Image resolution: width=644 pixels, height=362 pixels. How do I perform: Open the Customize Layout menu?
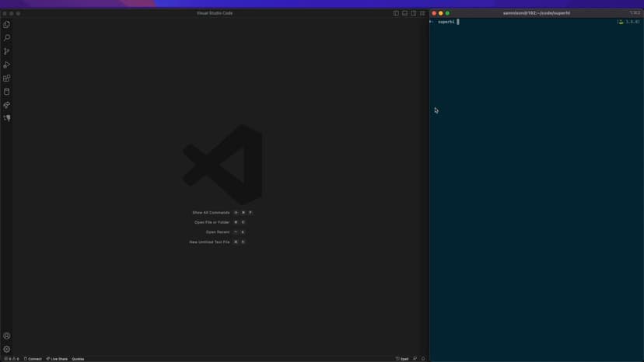pos(422,13)
